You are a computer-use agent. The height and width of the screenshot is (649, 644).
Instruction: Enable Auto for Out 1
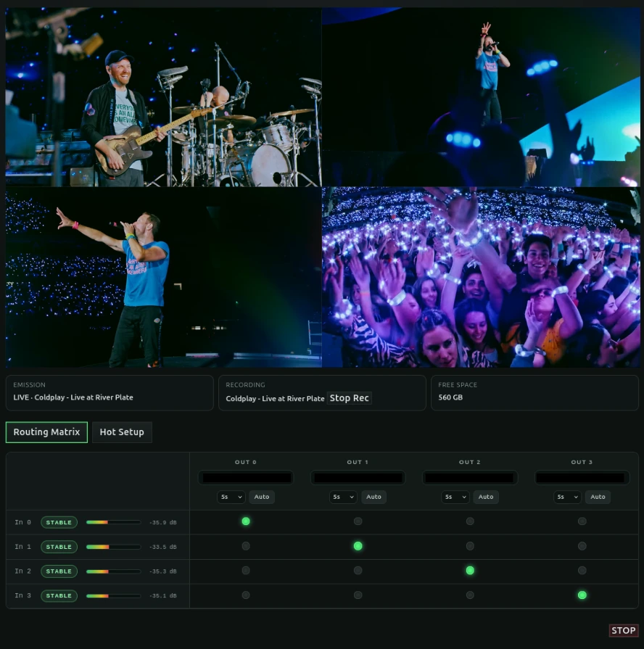click(373, 497)
